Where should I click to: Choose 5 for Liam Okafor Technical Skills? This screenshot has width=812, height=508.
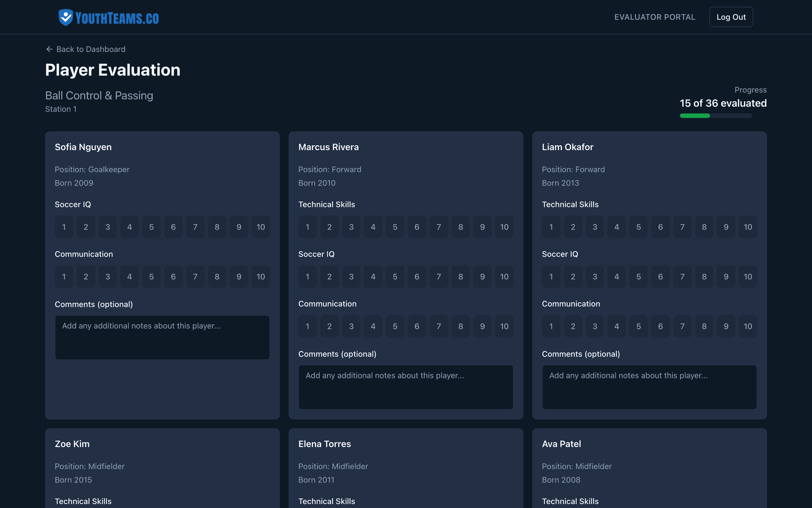pyautogui.click(x=639, y=227)
